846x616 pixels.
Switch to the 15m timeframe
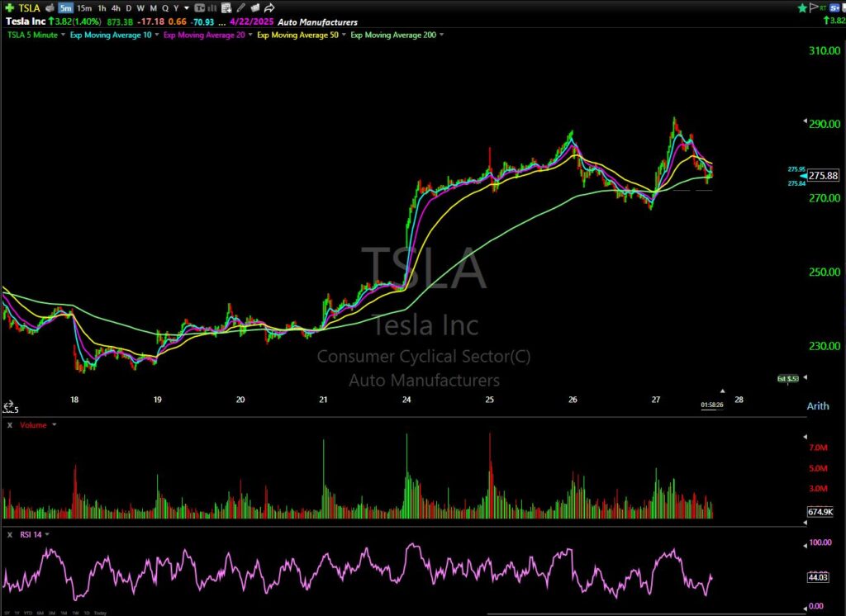point(84,7)
